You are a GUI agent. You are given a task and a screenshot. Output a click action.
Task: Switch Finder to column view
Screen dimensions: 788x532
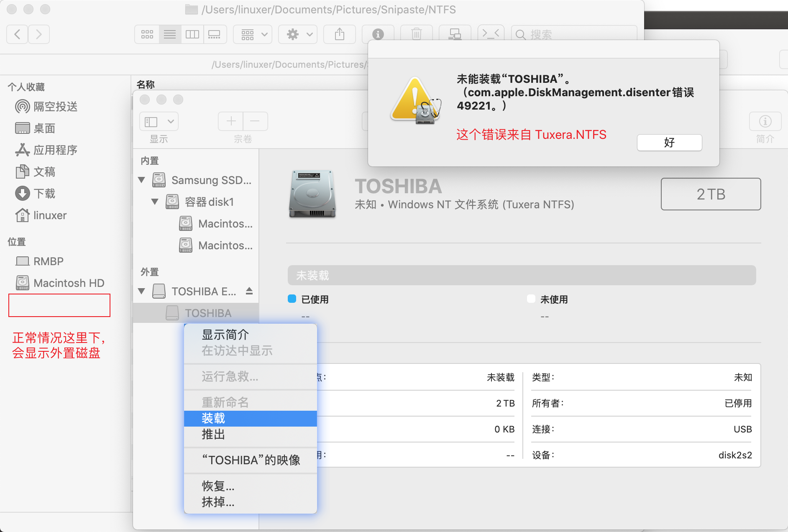pyautogui.click(x=192, y=34)
